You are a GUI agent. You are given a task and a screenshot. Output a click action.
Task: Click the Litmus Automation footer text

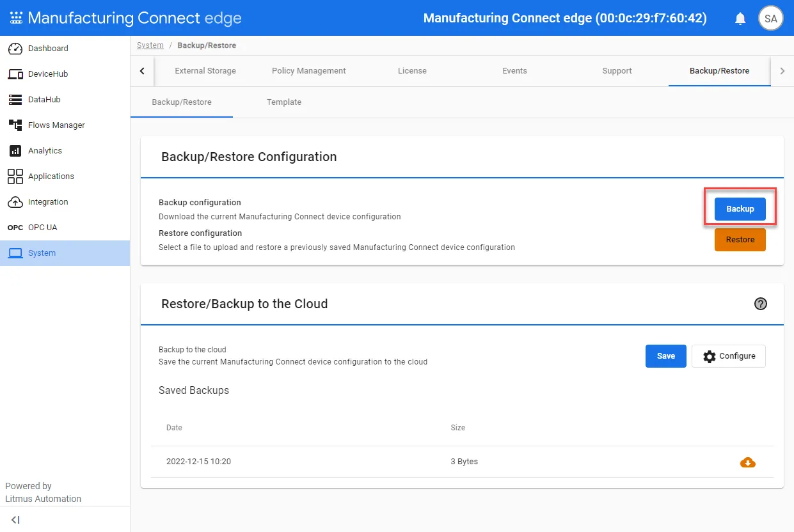pyautogui.click(x=44, y=499)
